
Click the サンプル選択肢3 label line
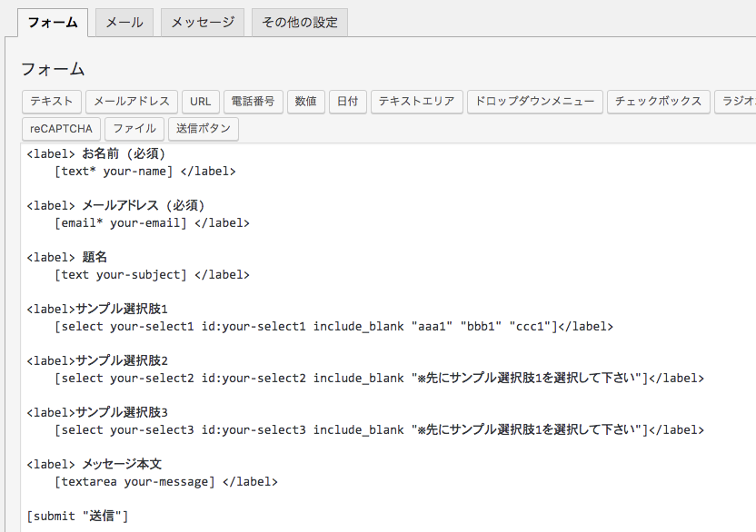click(x=97, y=412)
